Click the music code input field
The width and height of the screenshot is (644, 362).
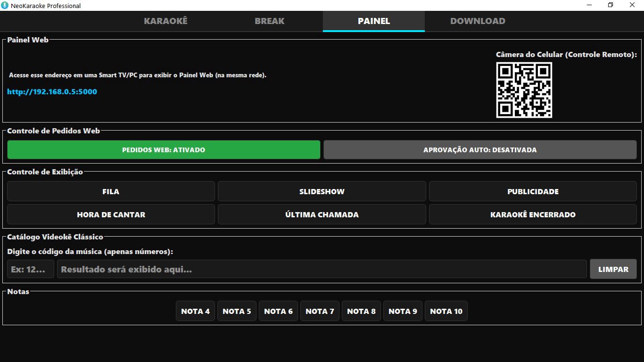coord(30,269)
